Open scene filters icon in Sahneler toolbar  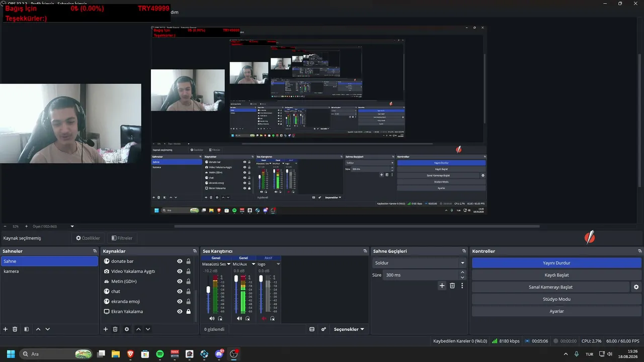[26, 329]
